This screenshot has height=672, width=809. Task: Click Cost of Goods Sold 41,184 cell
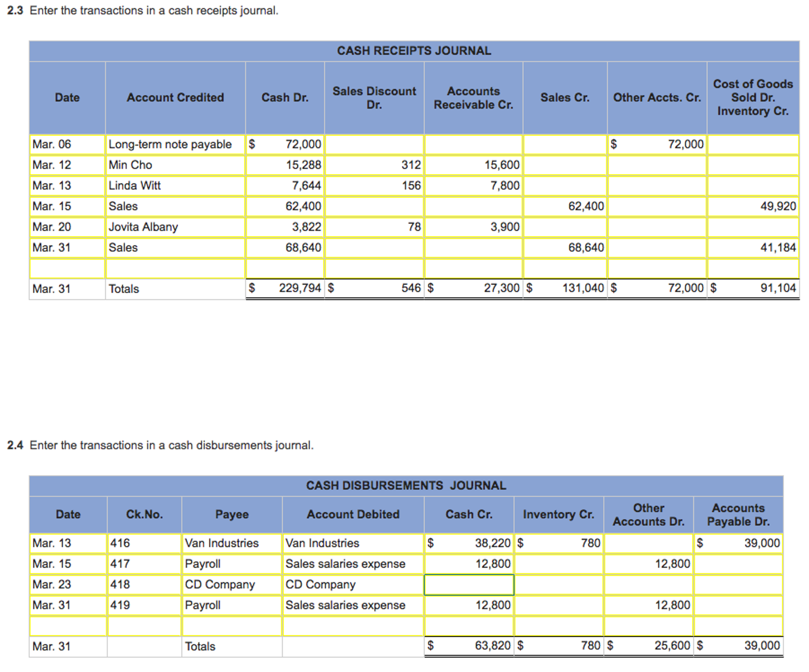[x=753, y=248]
